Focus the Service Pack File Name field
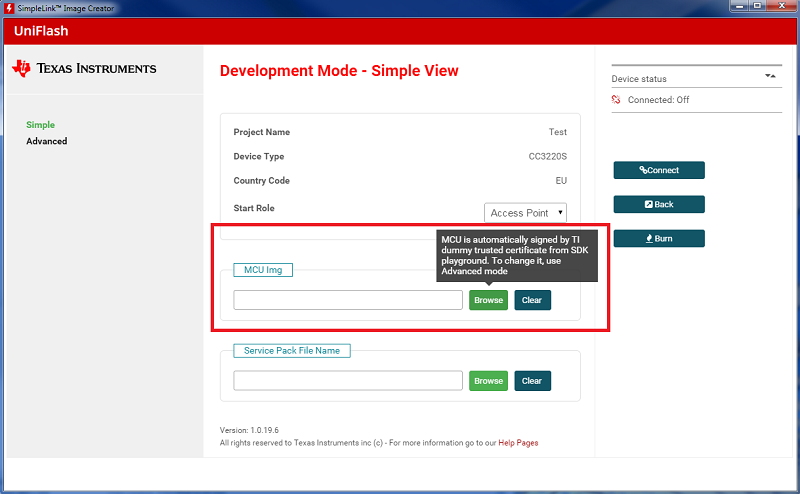Viewport: 800px width, 494px height. [x=348, y=381]
